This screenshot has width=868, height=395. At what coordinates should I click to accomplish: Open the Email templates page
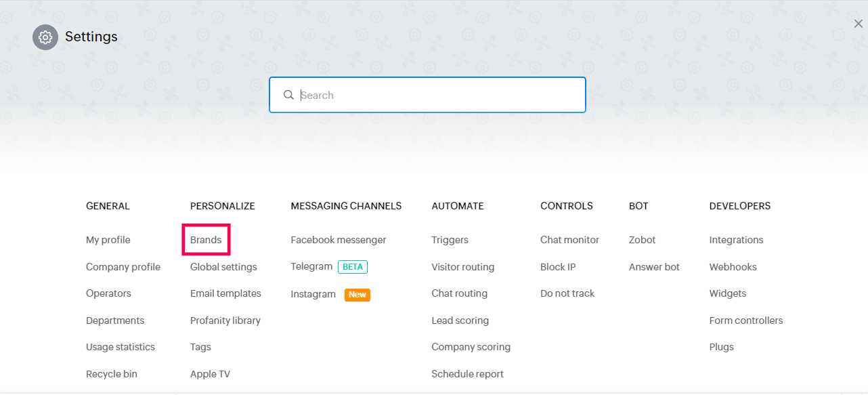(225, 293)
